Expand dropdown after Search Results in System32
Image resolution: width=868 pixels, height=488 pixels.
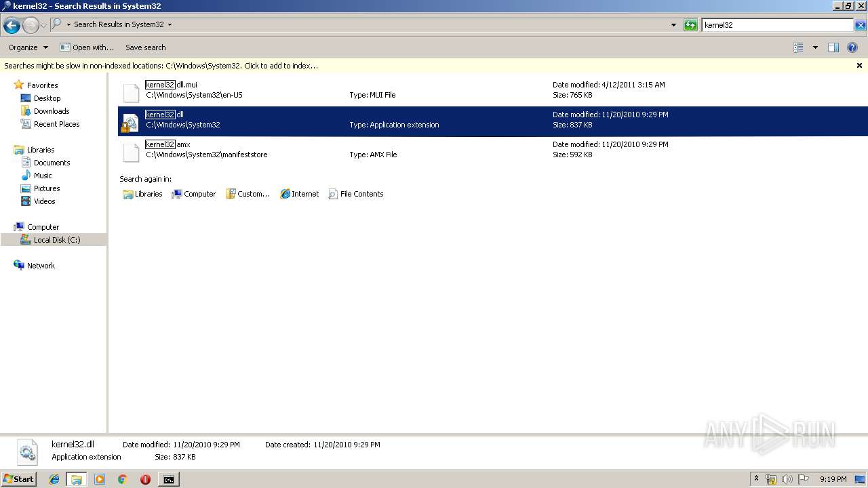coord(170,24)
